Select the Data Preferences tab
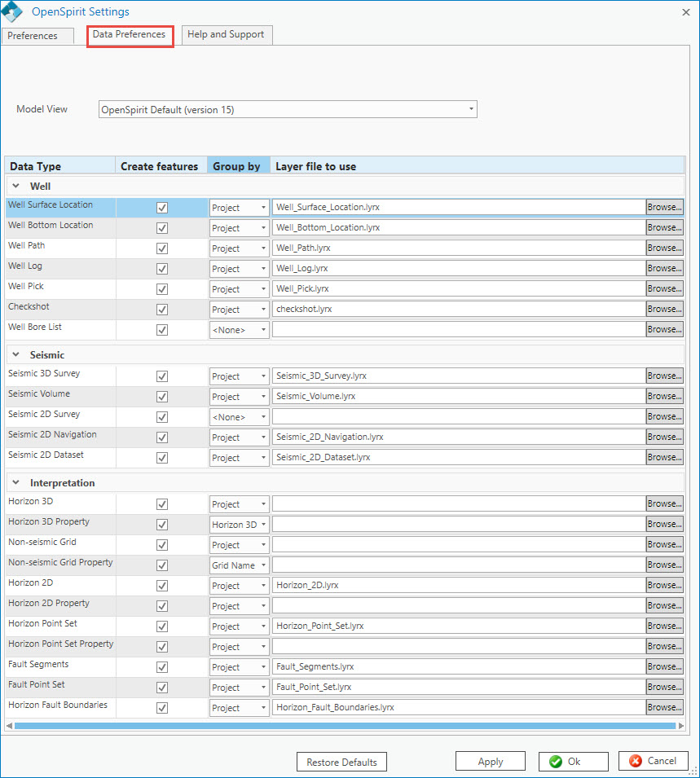This screenshot has width=700, height=778. coord(130,35)
